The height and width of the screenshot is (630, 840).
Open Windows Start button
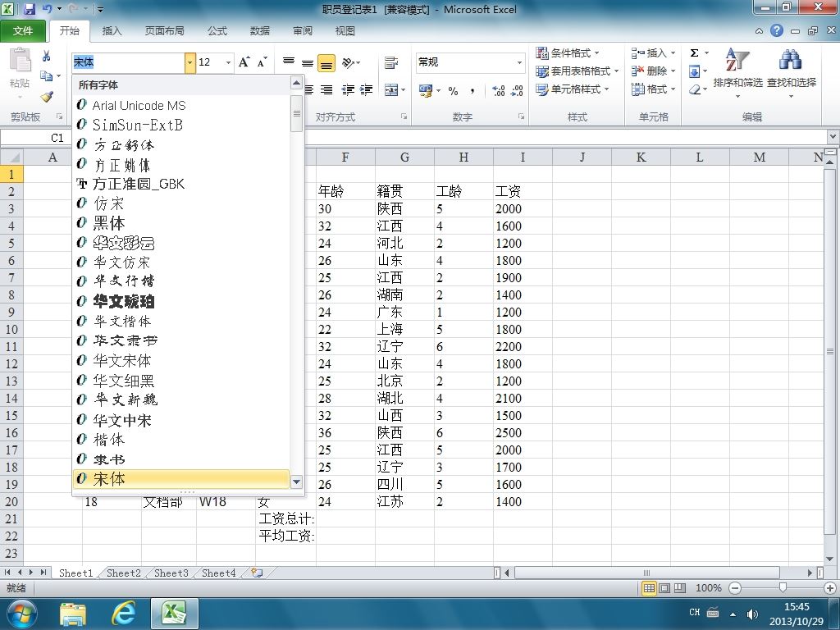pyautogui.click(x=22, y=614)
